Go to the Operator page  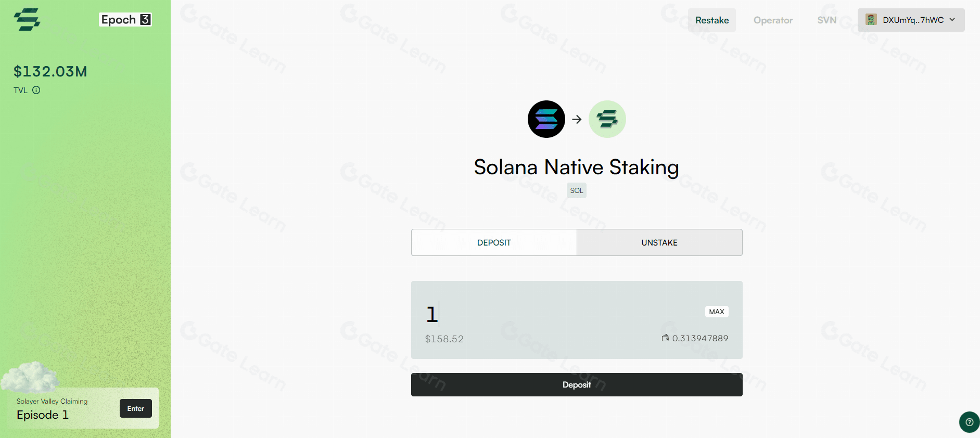(x=773, y=20)
